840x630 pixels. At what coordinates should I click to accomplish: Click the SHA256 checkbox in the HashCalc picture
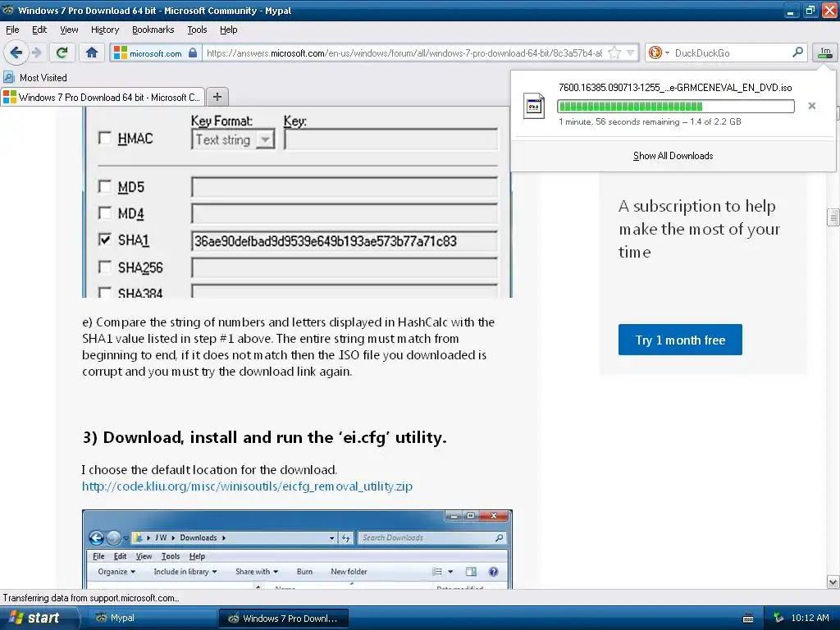105,267
